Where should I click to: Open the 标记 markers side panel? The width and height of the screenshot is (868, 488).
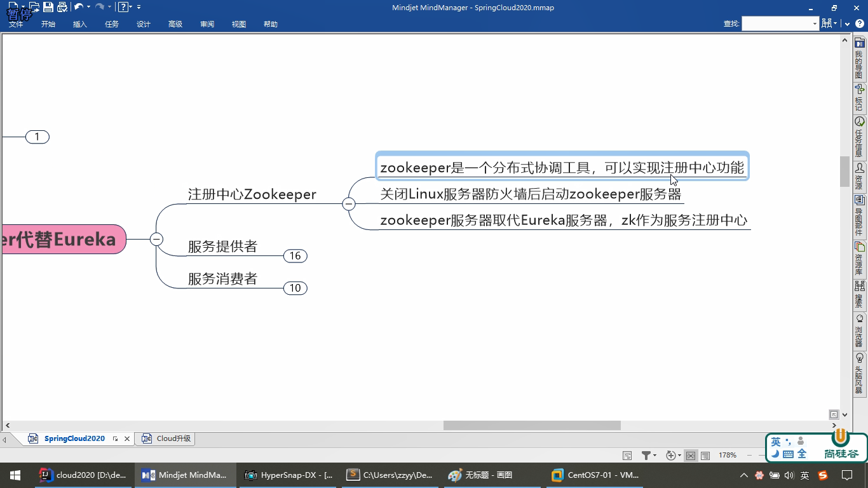coord(859,97)
